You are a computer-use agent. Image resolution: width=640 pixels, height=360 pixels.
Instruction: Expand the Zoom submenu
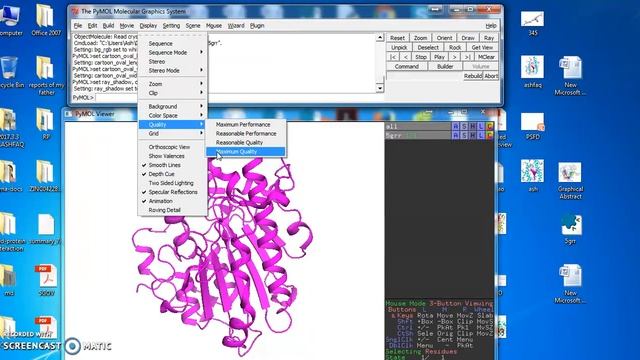pos(173,84)
